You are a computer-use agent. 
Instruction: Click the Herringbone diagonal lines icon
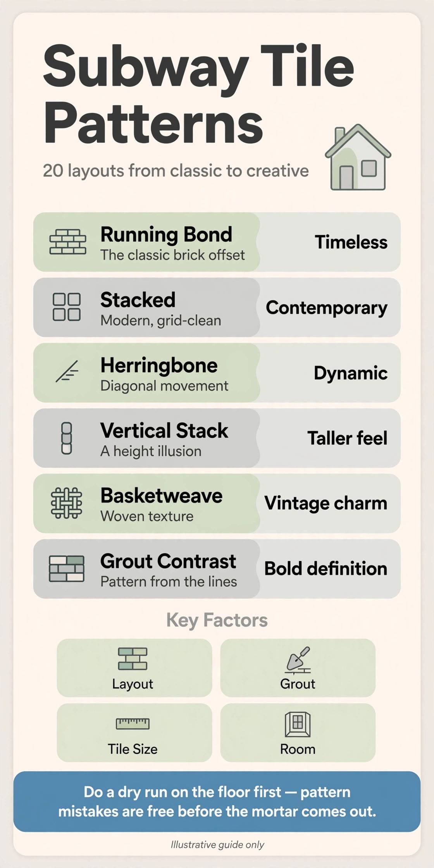pyautogui.click(x=67, y=371)
